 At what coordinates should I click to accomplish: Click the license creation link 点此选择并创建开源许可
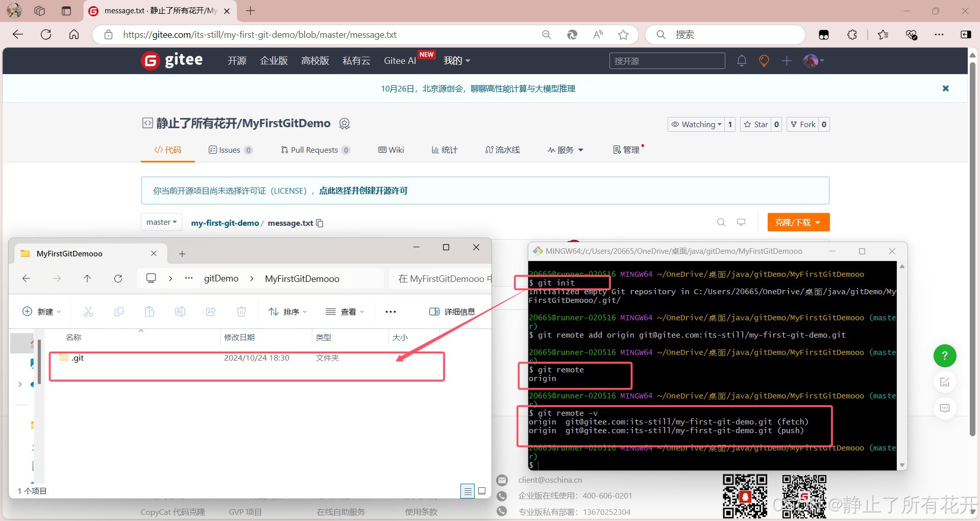click(x=363, y=191)
